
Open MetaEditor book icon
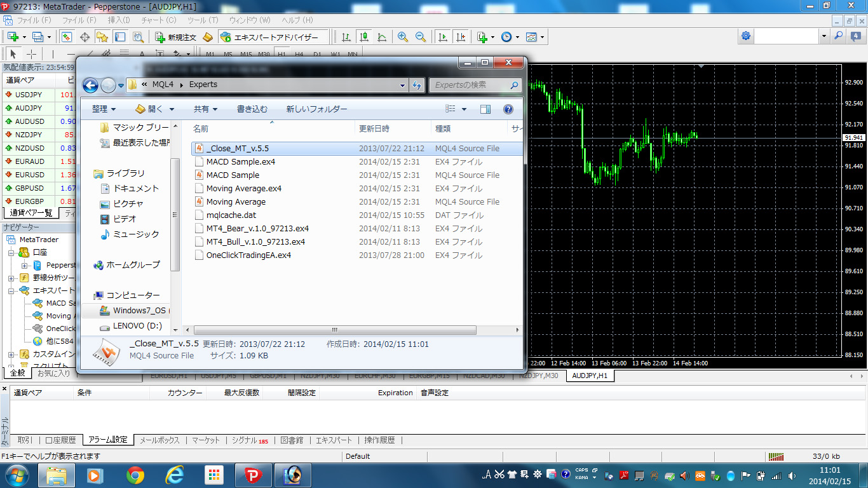pos(208,37)
